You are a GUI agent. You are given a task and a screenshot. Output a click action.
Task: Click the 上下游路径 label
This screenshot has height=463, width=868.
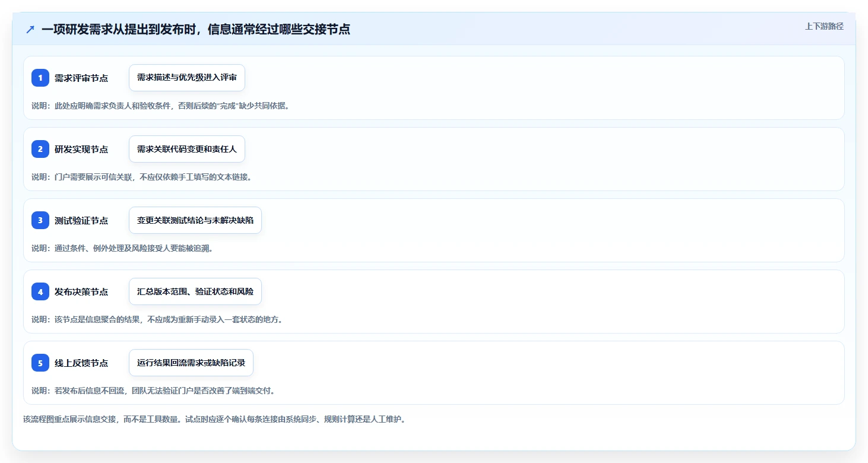pyautogui.click(x=824, y=26)
